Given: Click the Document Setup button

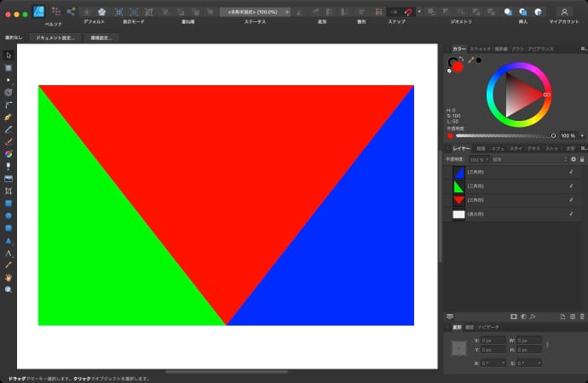Looking at the screenshot, I should (x=55, y=38).
